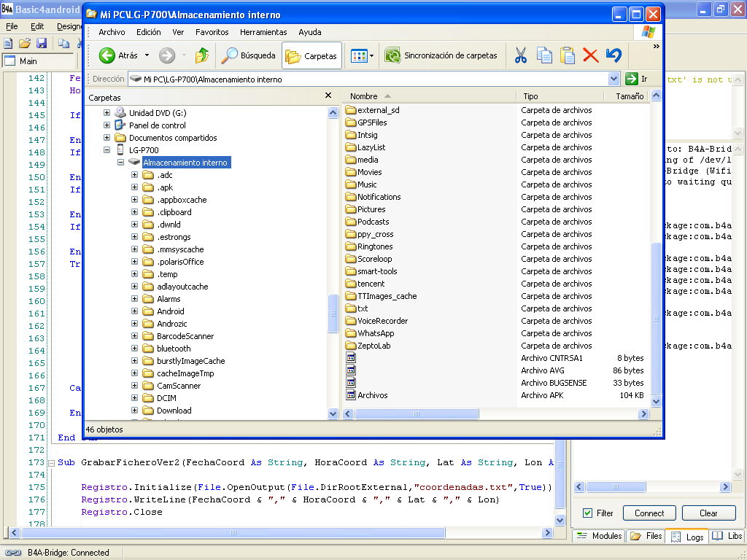Click the up-one-folder icon
This screenshot has height=560, width=747.
coord(202,55)
